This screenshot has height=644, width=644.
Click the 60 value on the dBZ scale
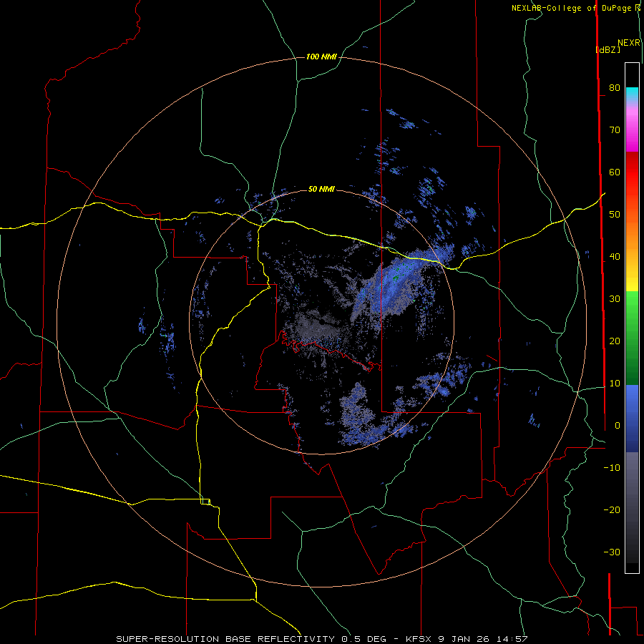point(615,172)
